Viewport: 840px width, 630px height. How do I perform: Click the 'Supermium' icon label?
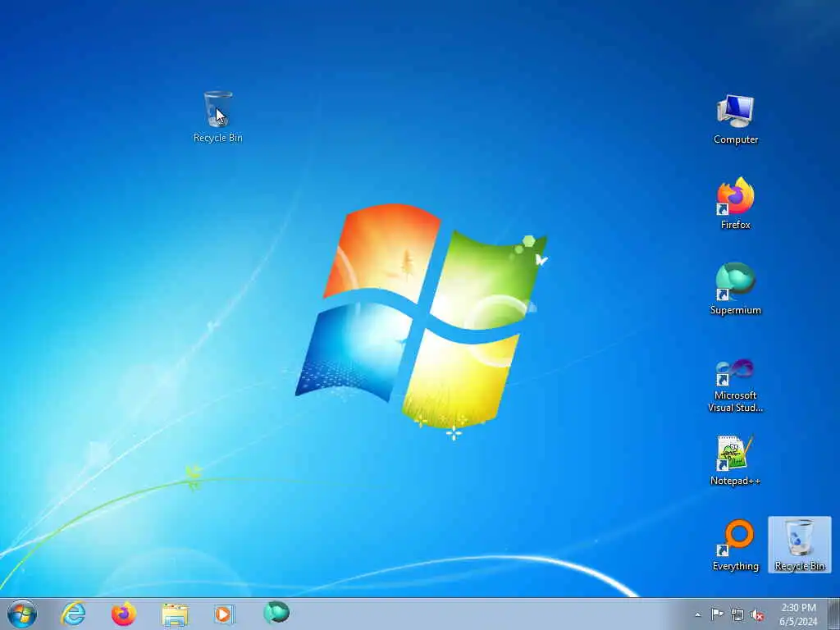pos(736,309)
